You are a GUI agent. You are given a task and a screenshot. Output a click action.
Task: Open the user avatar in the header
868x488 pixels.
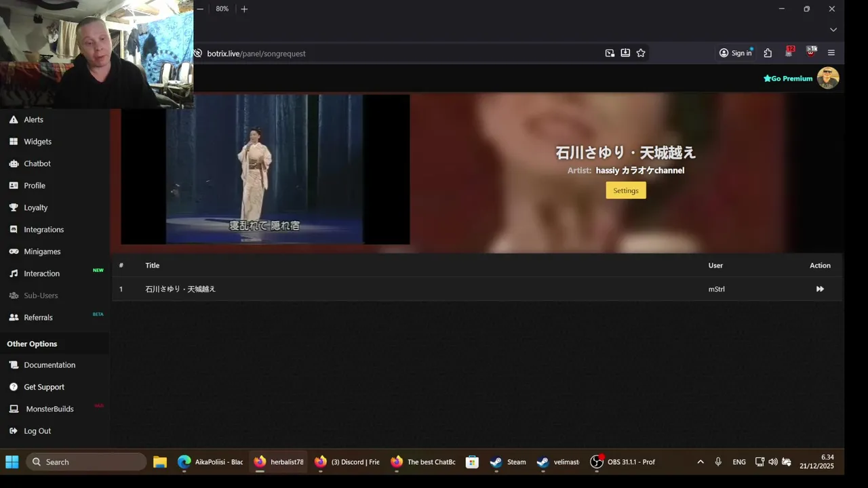click(828, 78)
